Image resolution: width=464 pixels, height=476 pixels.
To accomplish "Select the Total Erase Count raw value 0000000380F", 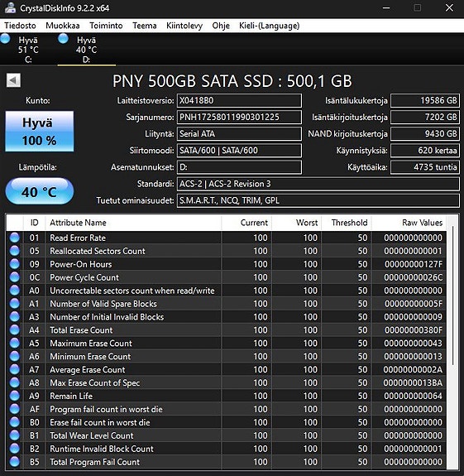I will click(414, 330).
